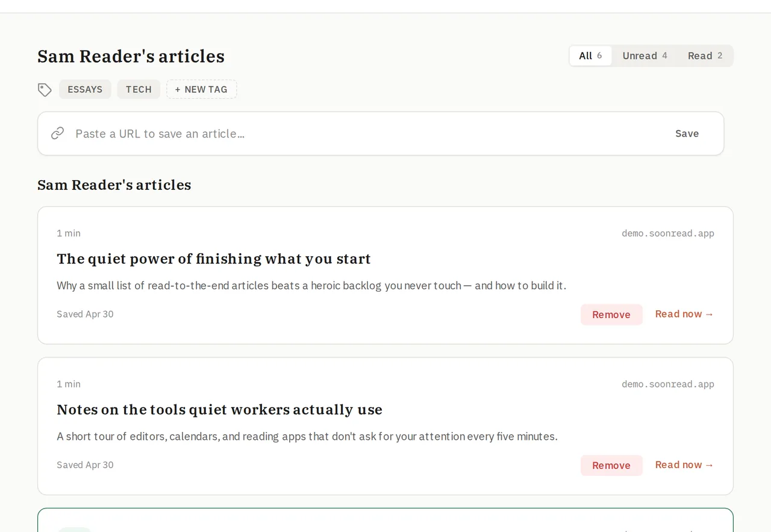This screenshot has width=771, height=532.
Task: Click 'Saved Apr 30' on the first article card
Action: click(85, 314)
